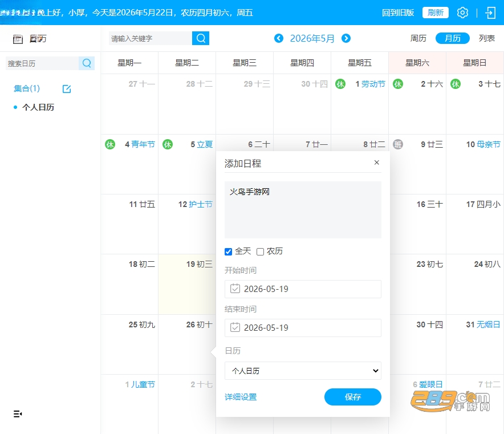504x434 pixels.
Task: Switch to 周历 week view
Action: pyautogui.click(x=418, y=38)
